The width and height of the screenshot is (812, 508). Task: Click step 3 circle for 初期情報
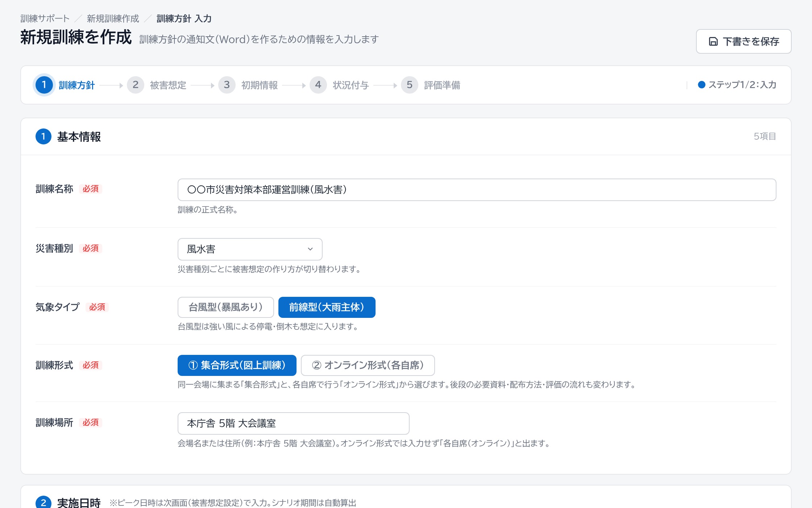[227, 85]
